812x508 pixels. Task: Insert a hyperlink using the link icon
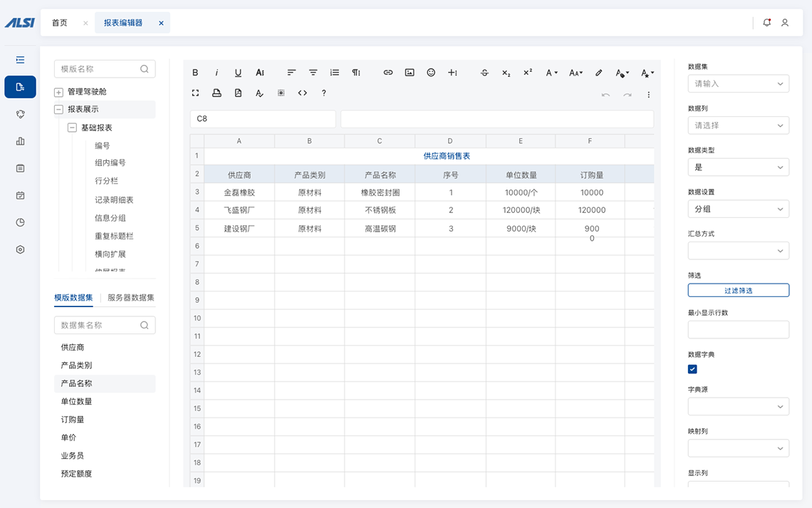(x=388, y=73)
